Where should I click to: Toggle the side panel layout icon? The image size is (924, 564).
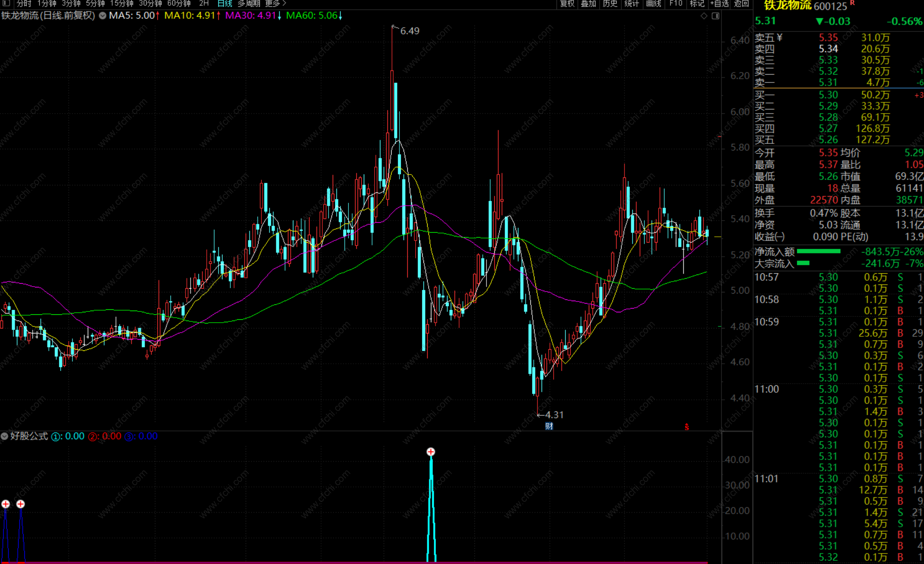coord(716,16)
